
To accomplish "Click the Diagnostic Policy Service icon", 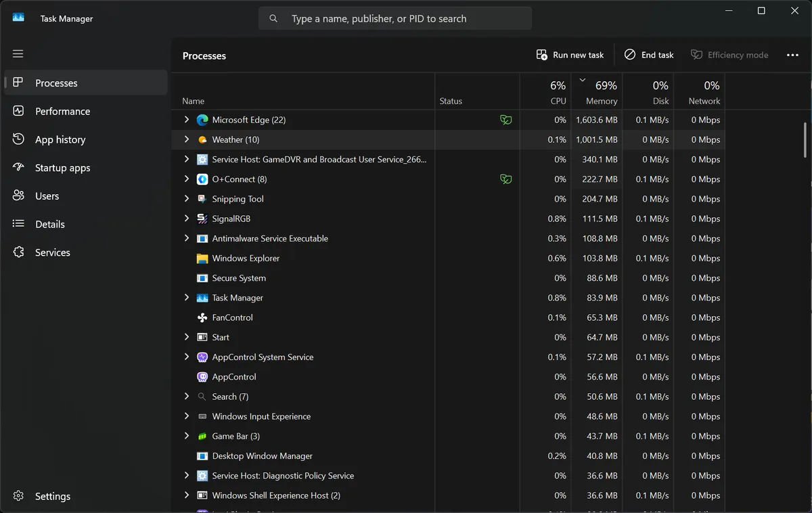I will [202, 476].
